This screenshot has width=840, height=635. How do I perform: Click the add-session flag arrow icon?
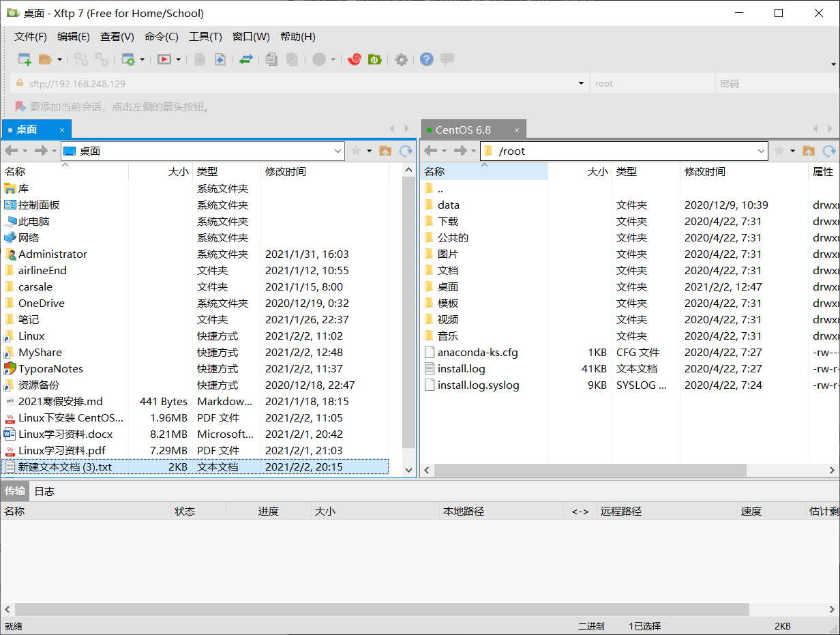20,106
